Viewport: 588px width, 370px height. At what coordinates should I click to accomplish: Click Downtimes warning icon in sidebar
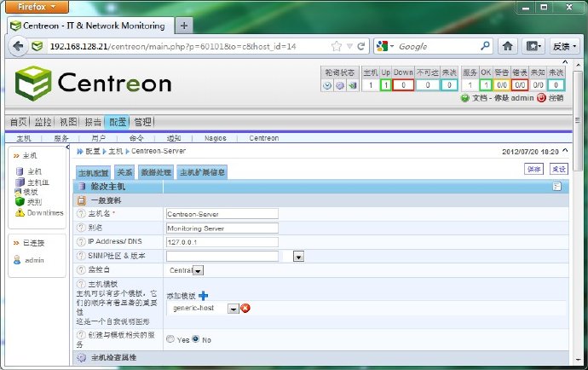tap(20, 212)
